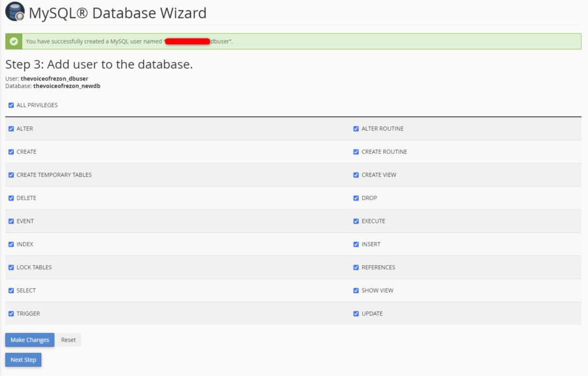Toggle the CREATE VIEW checkbox
Image resolution: width=588 pixels, height=376 pixels.
[356, 175]
